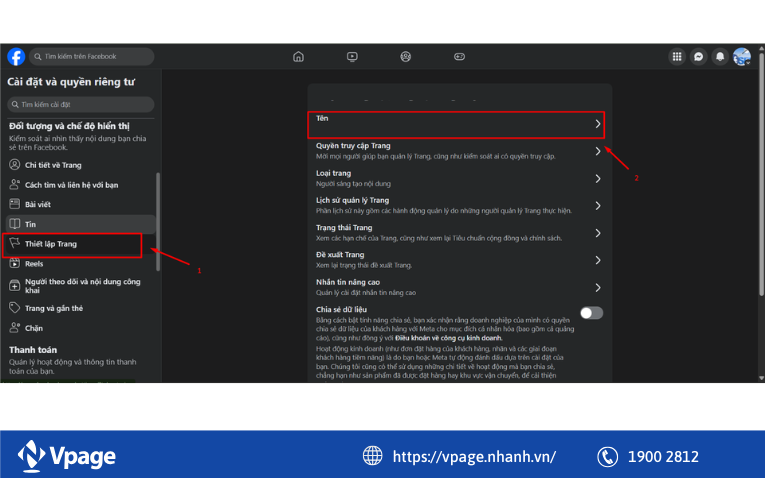The width and height of the screenshot is (765, 478).
Task: Open the Home feed icon
Action: point(298,57)
